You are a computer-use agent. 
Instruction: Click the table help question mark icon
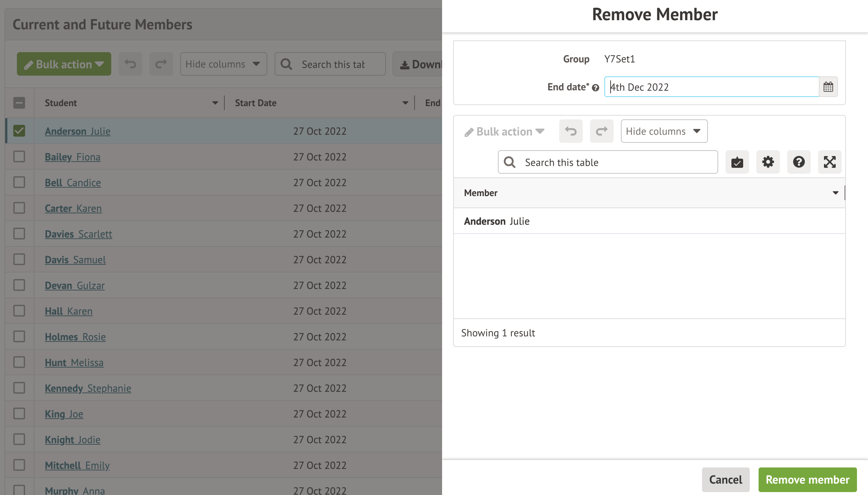point(799,162)
